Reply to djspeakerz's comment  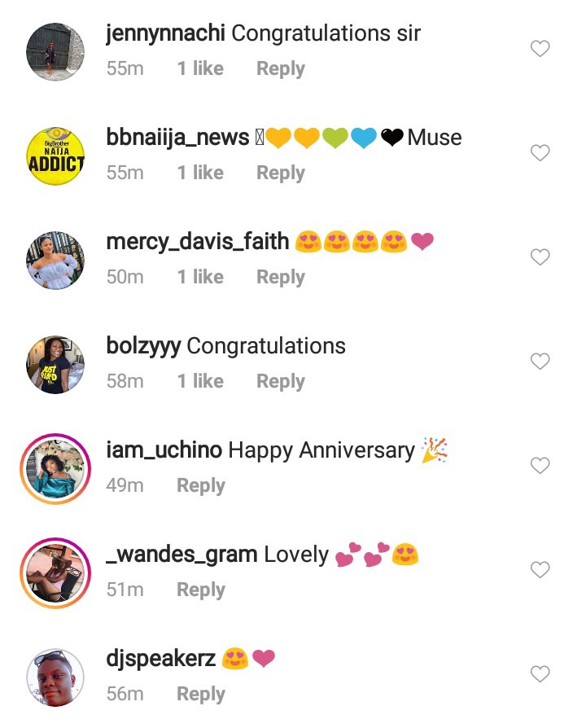pyautogui.click(x=201, y=694)
